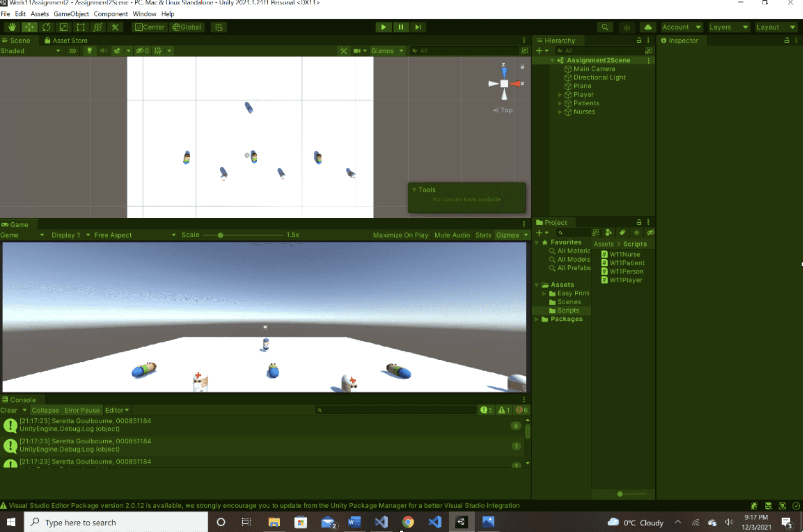Open Unity cloud services icon
The width and height of the screenshot is (803, 532).
point(648,27)
